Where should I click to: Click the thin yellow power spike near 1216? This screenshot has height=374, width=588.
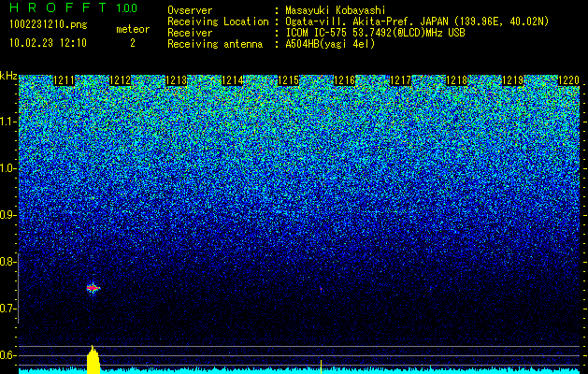[x=321, y=367]
